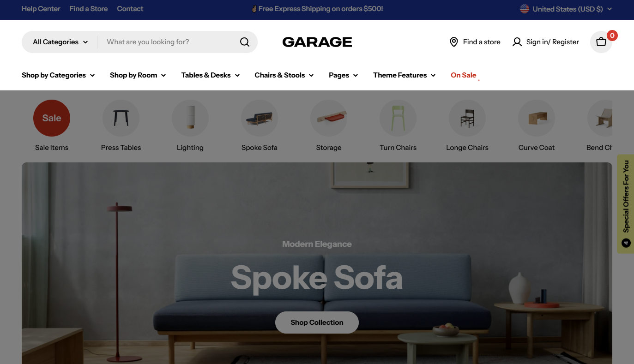Viewport: 634px width, 364px height.
Task: Open the Help Center link
Action: 41,9
